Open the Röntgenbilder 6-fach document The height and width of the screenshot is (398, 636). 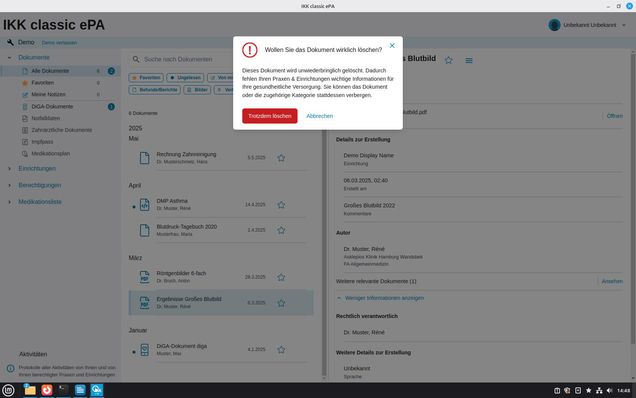(x=221, y=277)
